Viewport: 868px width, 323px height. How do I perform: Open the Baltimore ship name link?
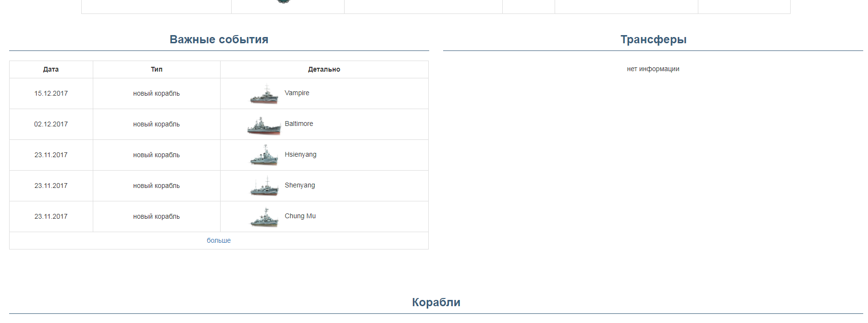click(x=298, y=124)
